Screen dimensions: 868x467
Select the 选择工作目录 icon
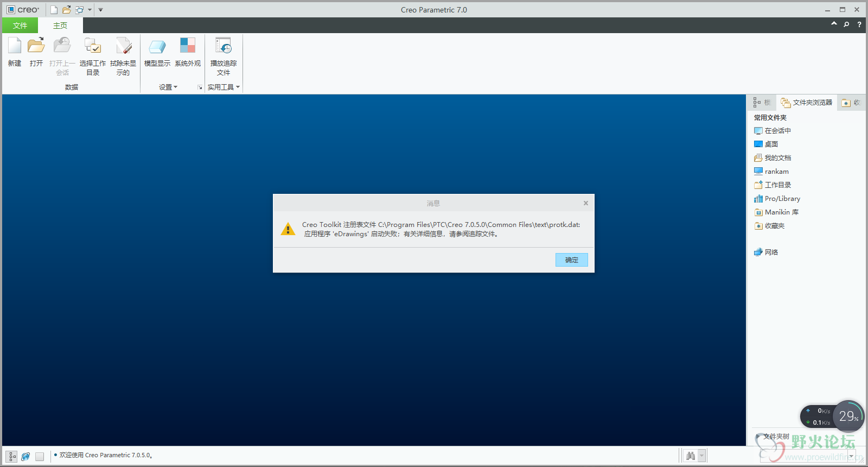click(x=93, y=46)
